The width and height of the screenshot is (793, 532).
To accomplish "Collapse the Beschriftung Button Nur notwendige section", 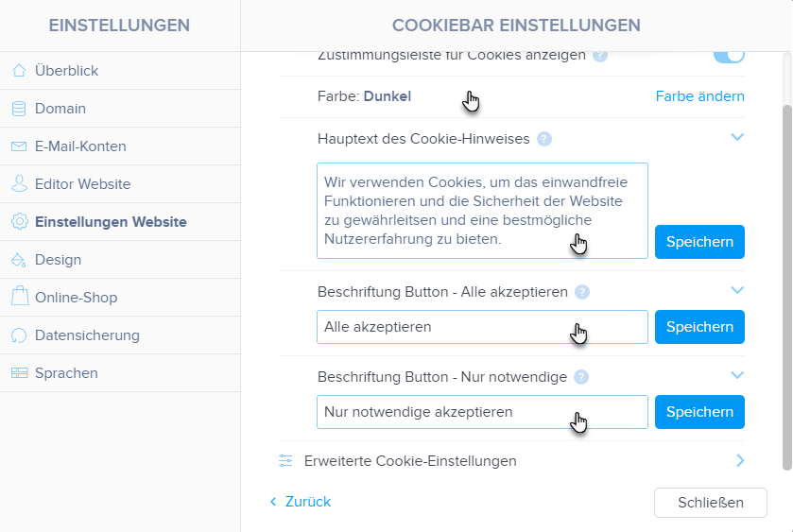I will [x=738, y=375].
